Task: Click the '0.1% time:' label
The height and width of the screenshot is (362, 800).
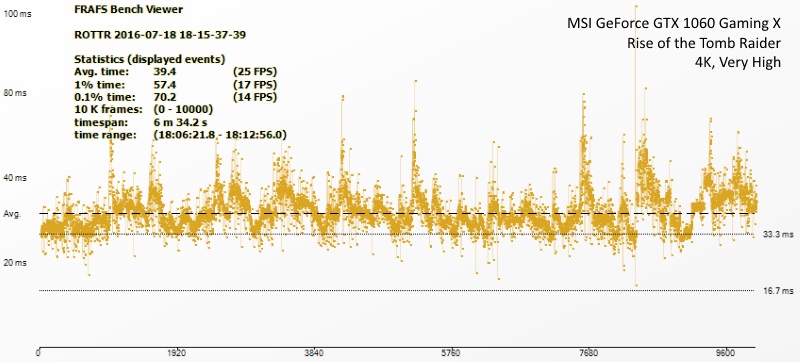Action: (x=105, y=97)
